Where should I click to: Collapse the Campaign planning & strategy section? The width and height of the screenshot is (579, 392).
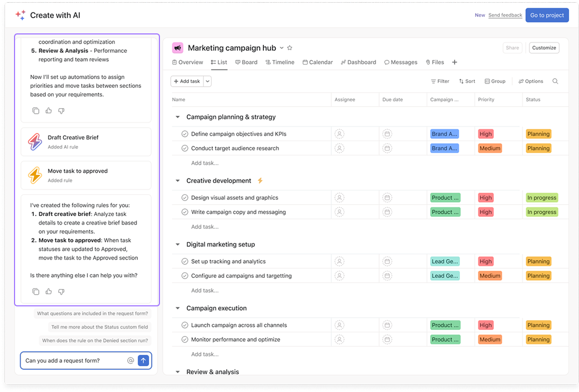(x=178, y=117)
